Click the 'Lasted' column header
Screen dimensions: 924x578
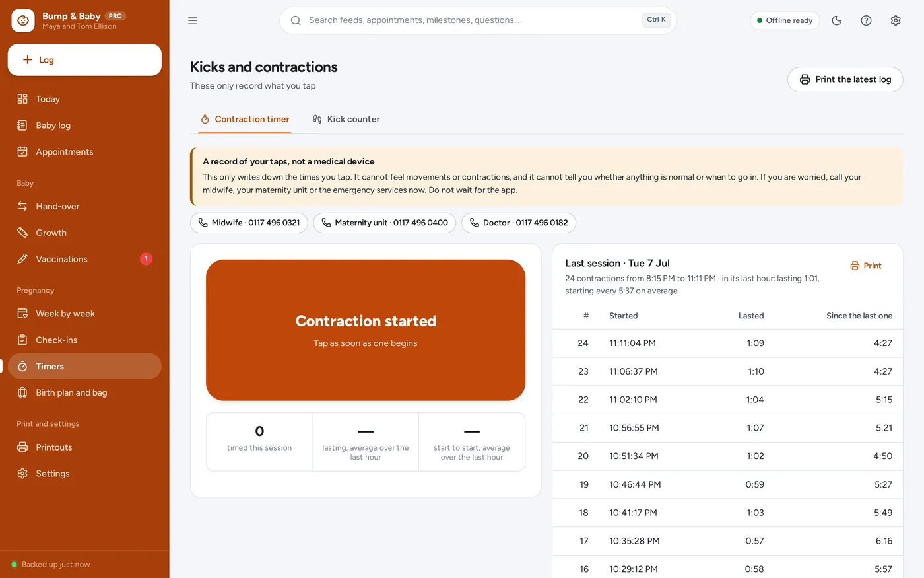(x=751, y=316)
